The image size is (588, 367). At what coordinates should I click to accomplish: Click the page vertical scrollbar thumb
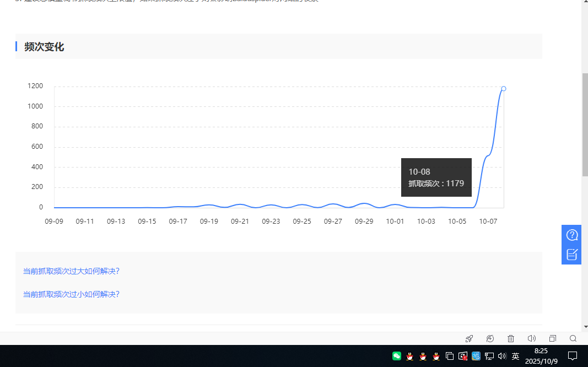pos(585,124)
